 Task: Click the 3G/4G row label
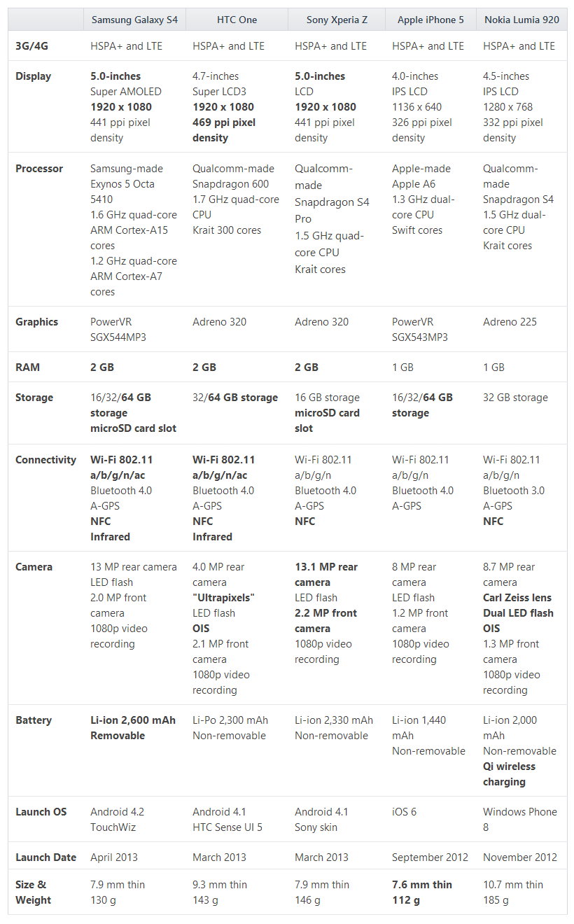pyautogui.click(x=32, y=46)
